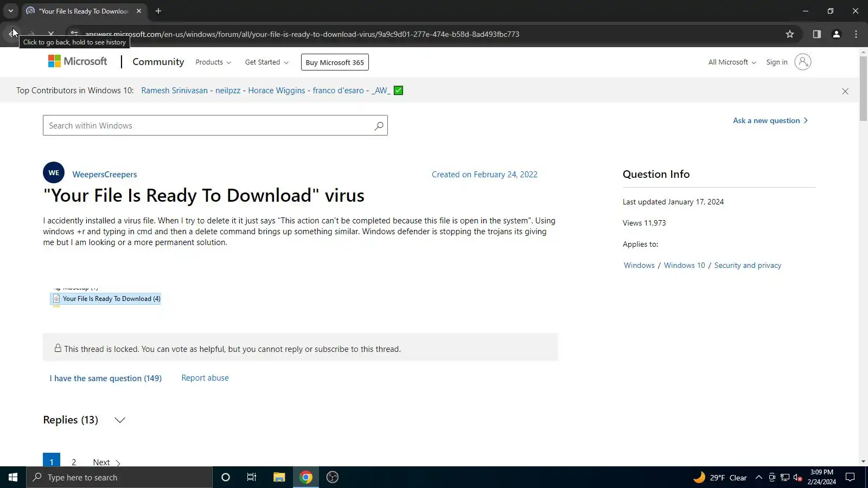Click the taskbar search box

[x=119, y=477]
